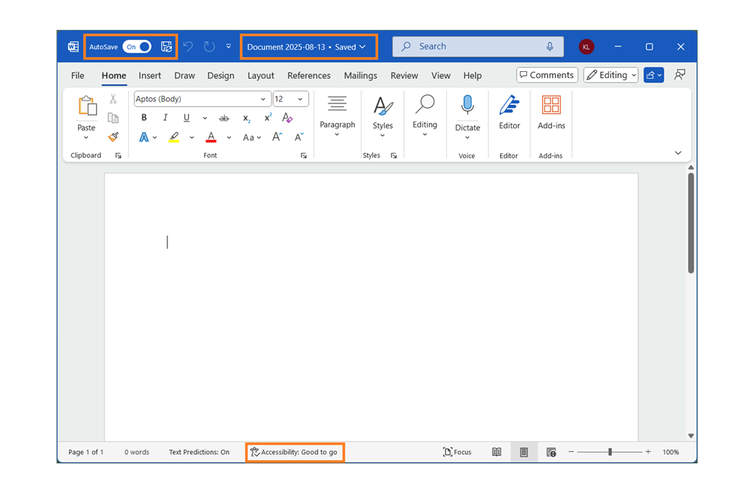750x500 pixels.
Task: Open the Styles gallery button
Action: click(383, 117)
